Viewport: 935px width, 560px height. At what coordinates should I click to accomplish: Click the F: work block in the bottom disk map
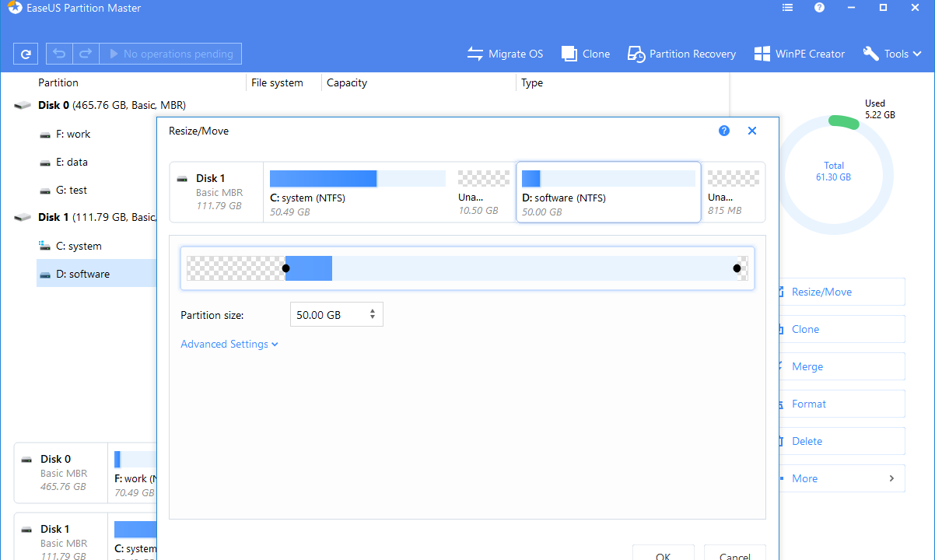click(x=134, y=472)
